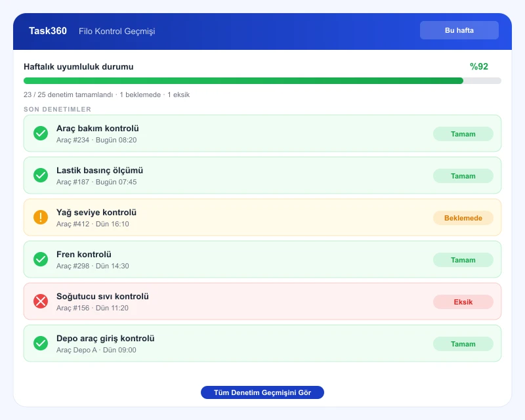525x420 pixels.
Task: Select the Depo araç giriş kontrolü title
Action: [106, 338]
